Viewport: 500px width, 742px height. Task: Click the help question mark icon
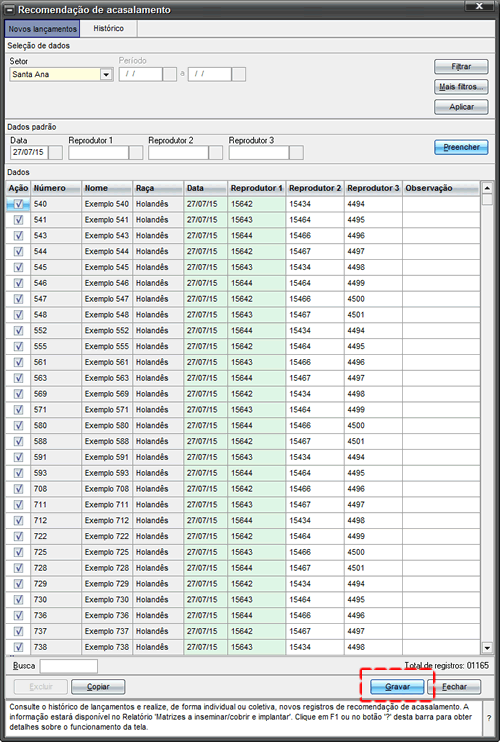click(x=489, y=717)
